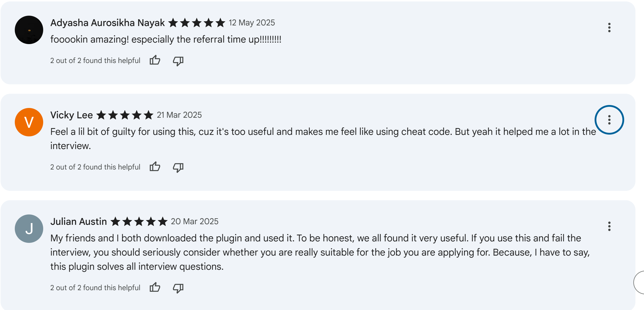
Task: Open the three-dot menu on Vicky Lee's review
Action: [609, 120]
